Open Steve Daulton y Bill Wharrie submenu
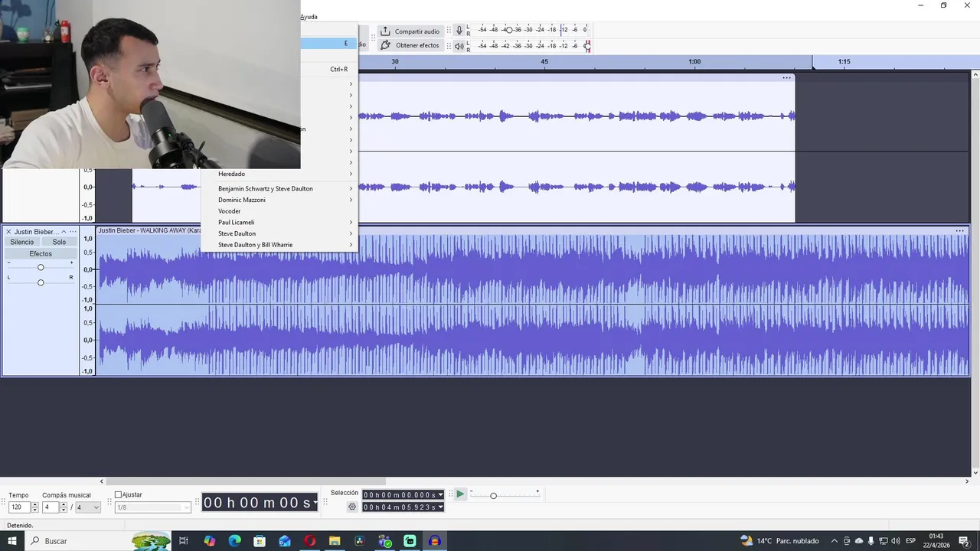The image size is (980, 551). [x=279, y=245]
